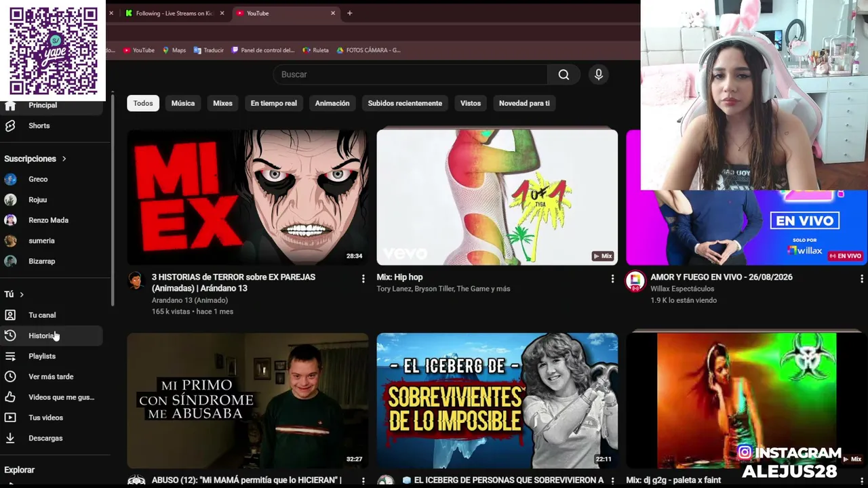Click the Willax Espectáculos channel avatar
The width and height of the screenshot is (868, 488).
(635, 281)
